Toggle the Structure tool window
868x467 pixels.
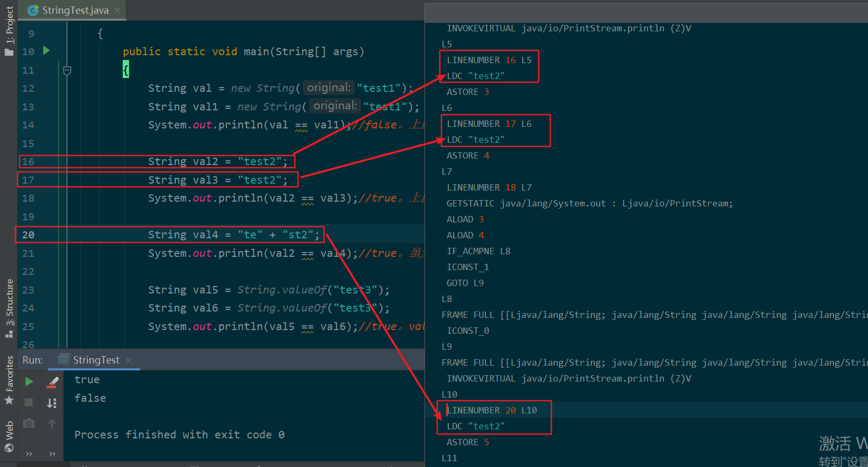tap(9, 308)
